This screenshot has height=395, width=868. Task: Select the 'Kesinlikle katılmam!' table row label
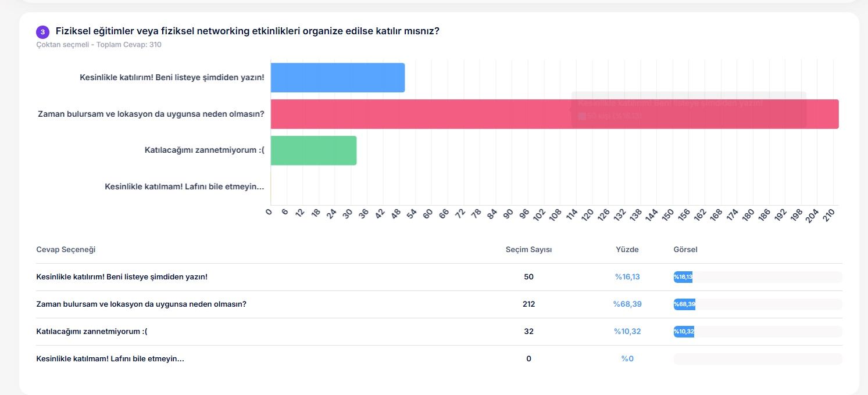coord(110,359)
